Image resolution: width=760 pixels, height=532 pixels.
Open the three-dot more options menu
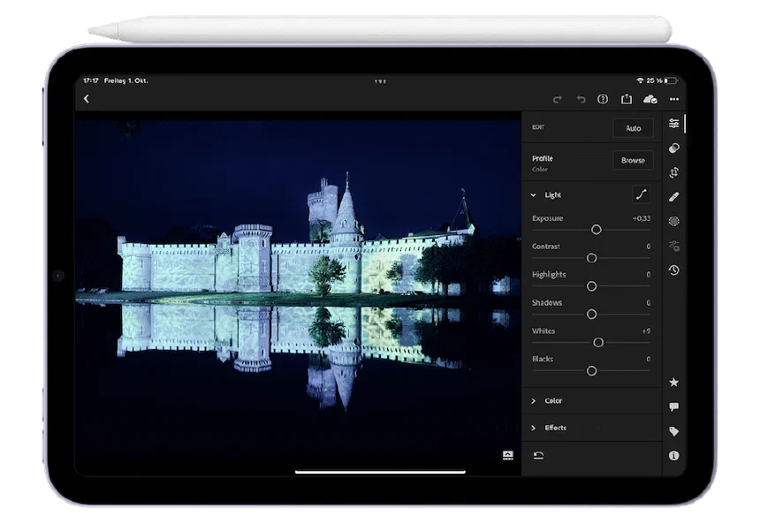click(x=674, y=99)
